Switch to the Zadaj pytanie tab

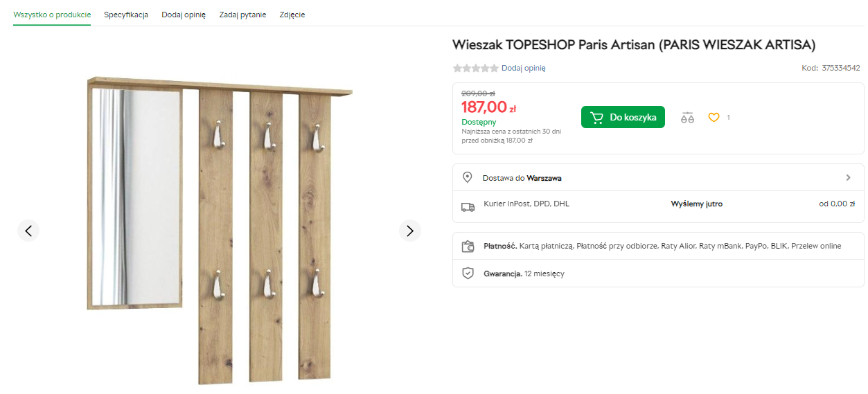[242, 15]
